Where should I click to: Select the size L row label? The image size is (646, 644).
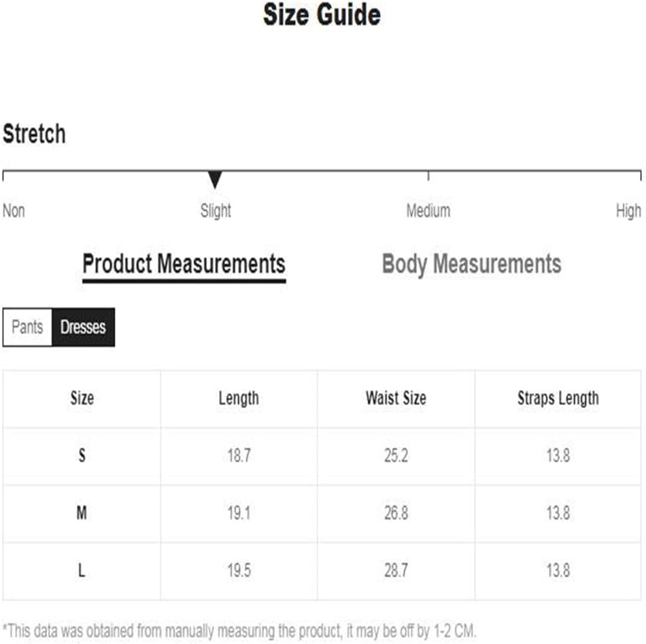[x=82, y=571]
